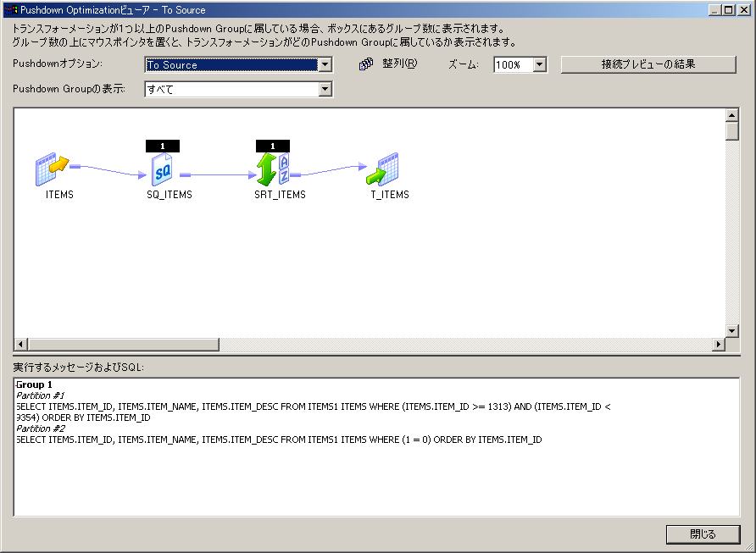Click the group count badge above SRT_ITEMS
Viewport: 756px width, 553px height.
click(x=272, y=146)
